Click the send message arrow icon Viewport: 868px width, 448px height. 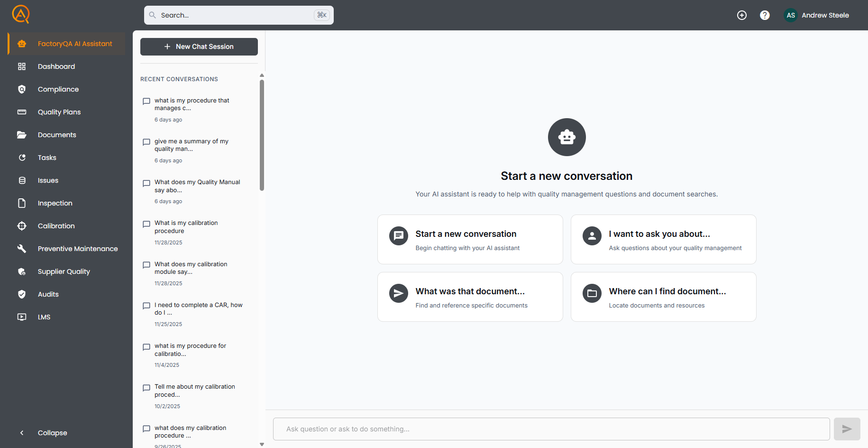[x=847, y=429]
